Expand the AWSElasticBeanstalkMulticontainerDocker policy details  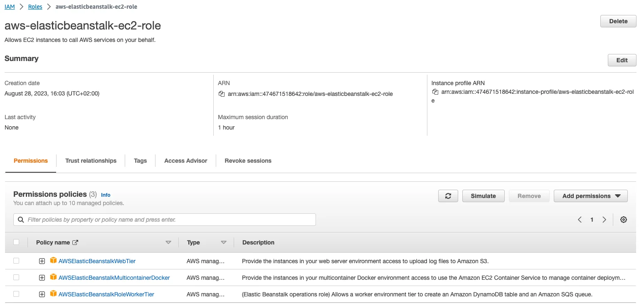click(42, 278)
